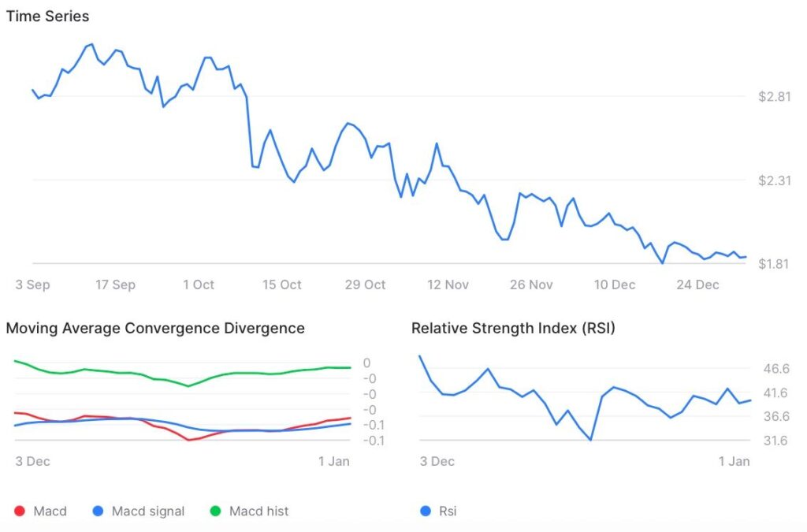Click the $1.81 price axis label
The height and width of the screenshot is (532, 807).
click(774, 264)
